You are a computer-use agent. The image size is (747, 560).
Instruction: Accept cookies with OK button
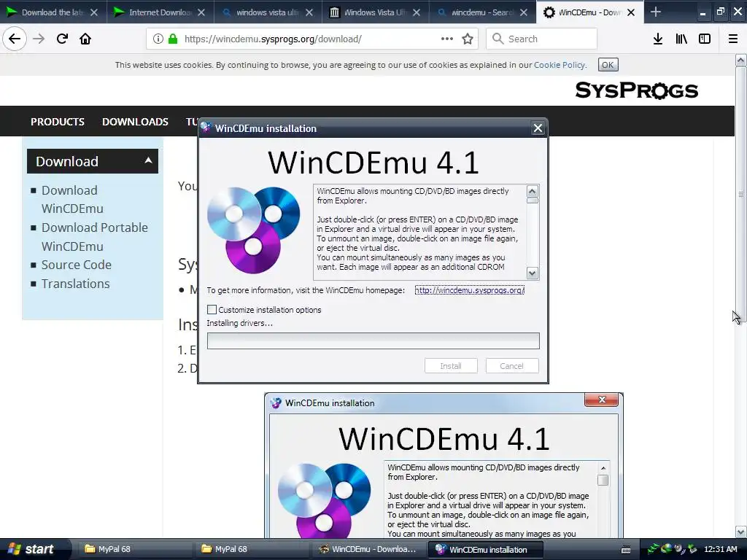608,65
